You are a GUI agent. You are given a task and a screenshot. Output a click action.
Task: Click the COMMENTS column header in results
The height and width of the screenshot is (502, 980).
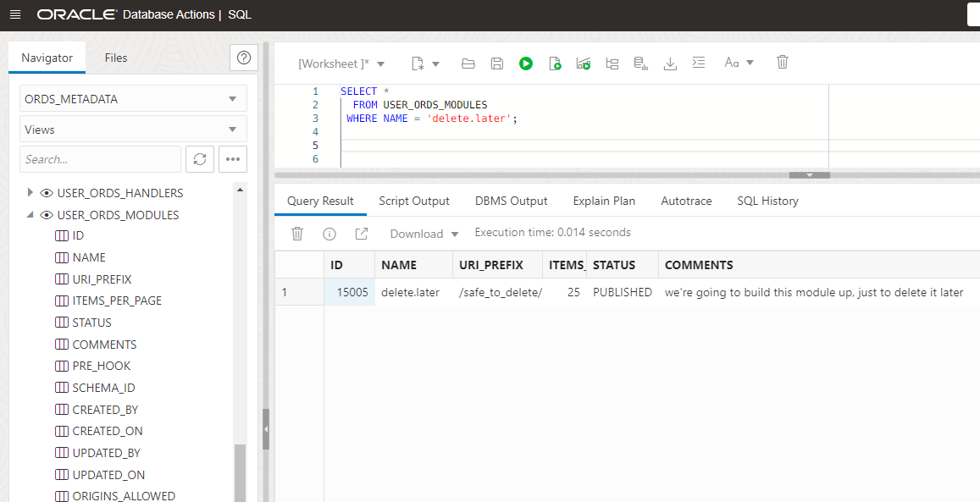(x=699, y=265)
